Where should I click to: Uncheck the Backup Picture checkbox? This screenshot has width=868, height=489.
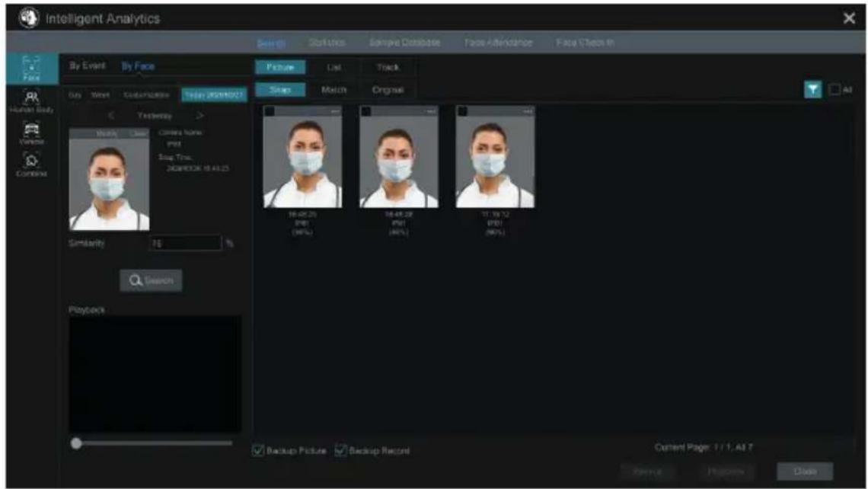pos(258,450)
